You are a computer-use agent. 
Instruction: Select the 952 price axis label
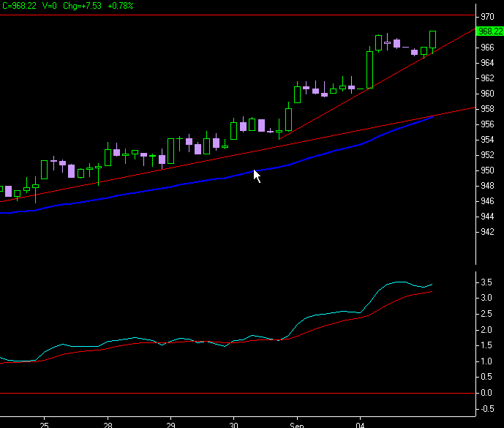pos(487,155)
